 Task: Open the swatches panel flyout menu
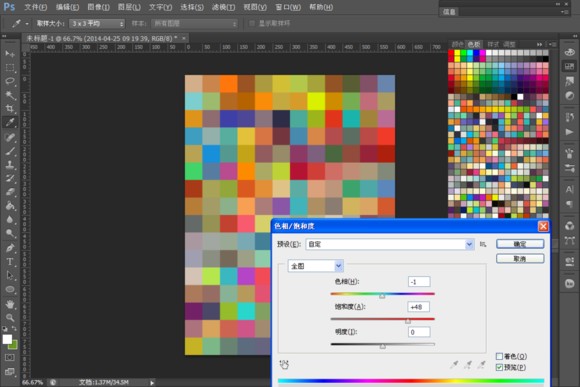point(552,44)
